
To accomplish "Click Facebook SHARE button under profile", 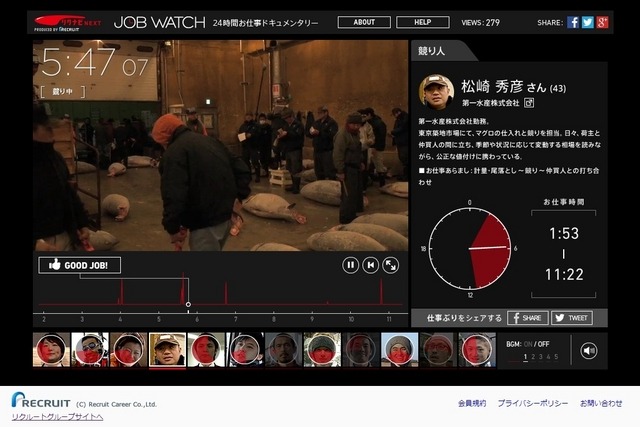I will click(528, 318).
